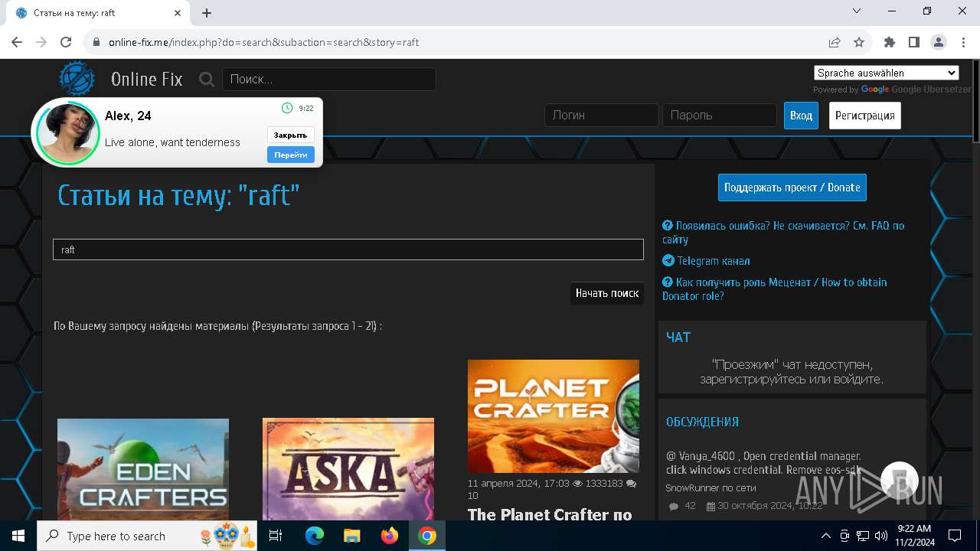
Task: Click the Chrome taskbar icon
Action: point(427,536)
